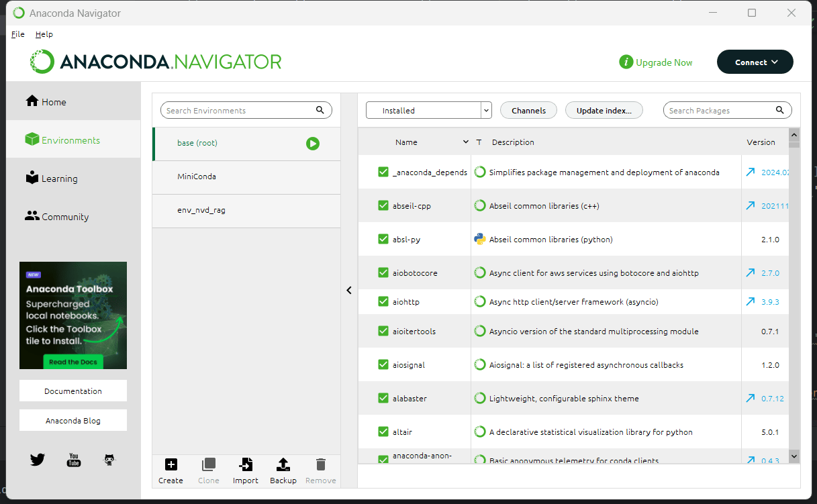This screenshot has width=817, height=504.
Task: Click the Upgrade Now info icon
Action: 626,62
